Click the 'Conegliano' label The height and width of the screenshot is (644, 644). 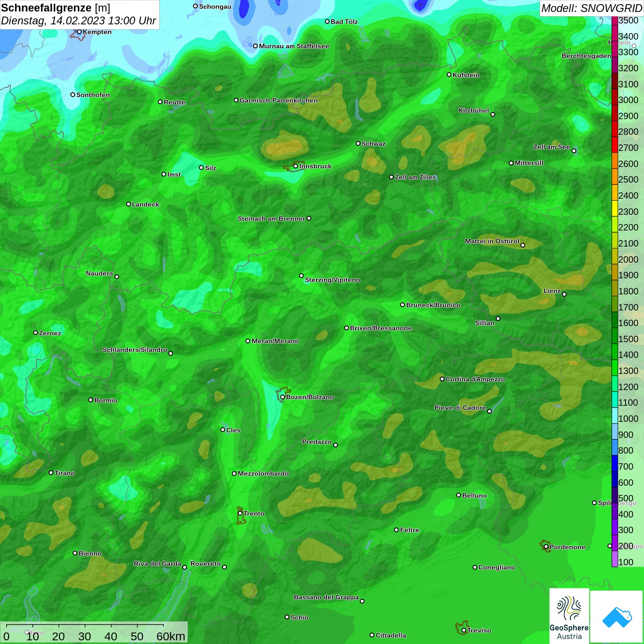click(x=497, y=567)
